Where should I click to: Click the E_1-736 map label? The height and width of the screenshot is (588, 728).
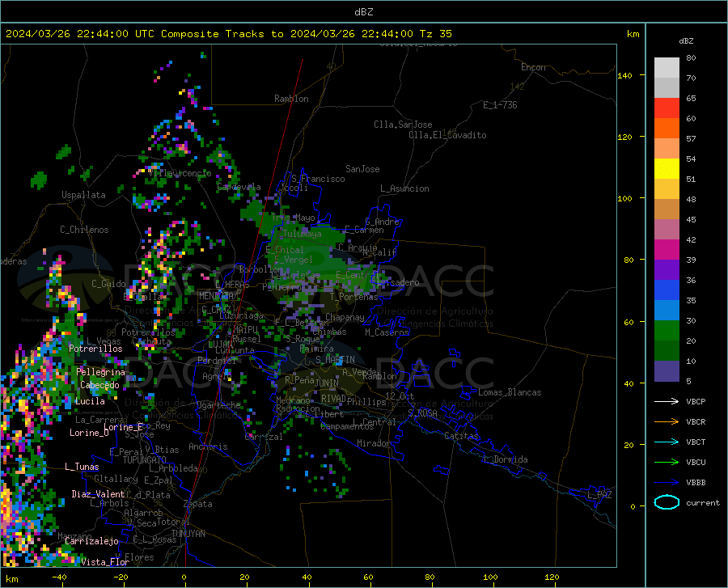click(x=500, y=105)
